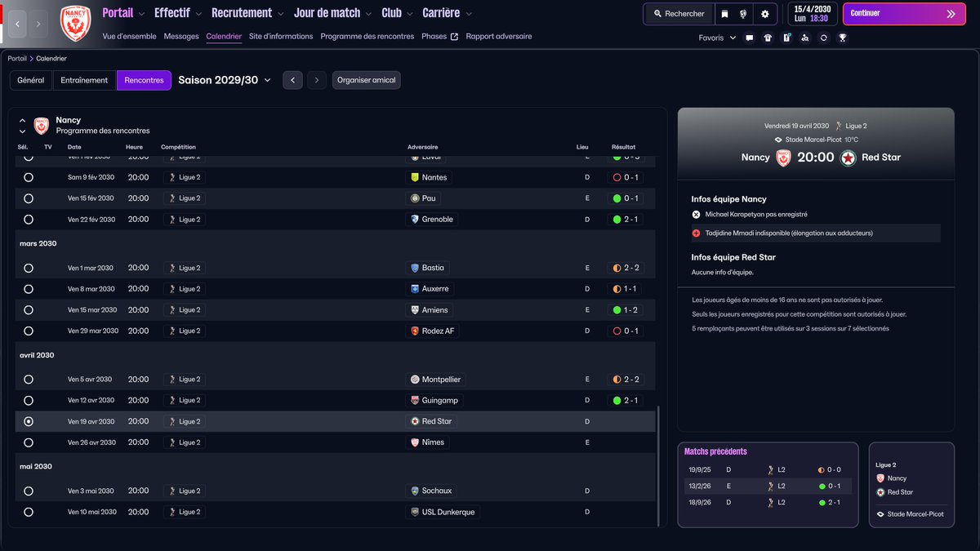980x551 pixels.
Task: Open the shirt favorite shortcut icon
Action: (x=768, y=38)
